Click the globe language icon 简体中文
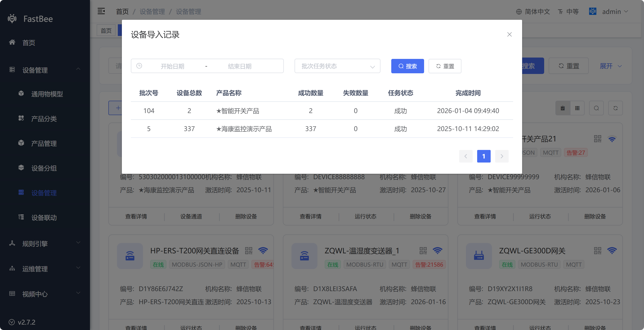 (x=519, y=11)
